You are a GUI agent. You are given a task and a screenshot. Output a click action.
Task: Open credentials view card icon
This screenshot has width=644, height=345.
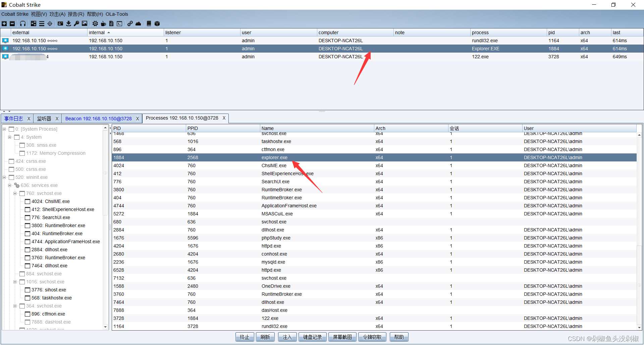(x=60, y=23)
